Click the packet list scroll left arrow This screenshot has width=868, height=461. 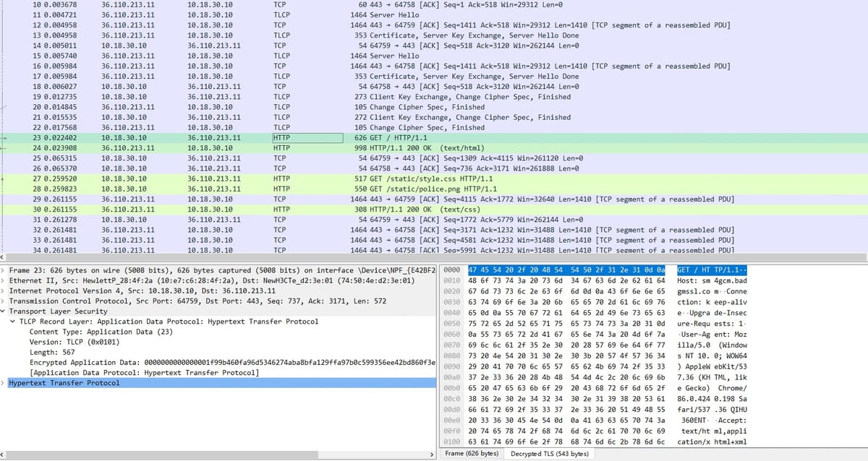[x=4, y=257]
